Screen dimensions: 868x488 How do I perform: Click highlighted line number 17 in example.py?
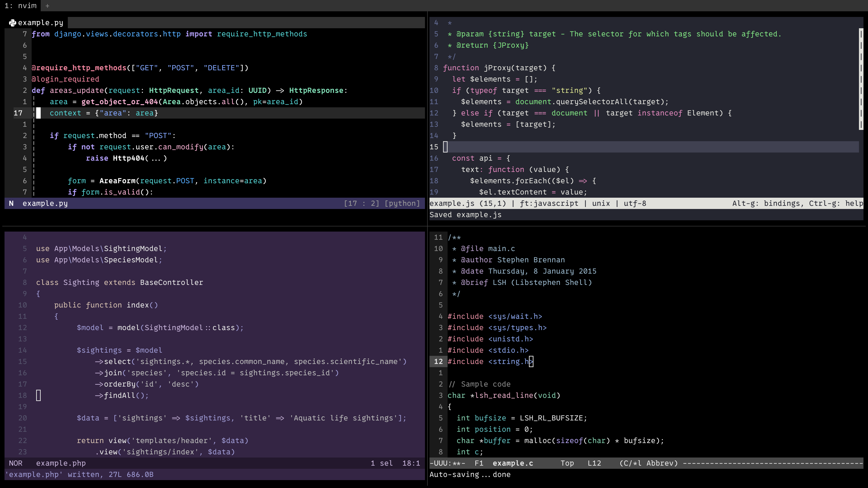18,113
